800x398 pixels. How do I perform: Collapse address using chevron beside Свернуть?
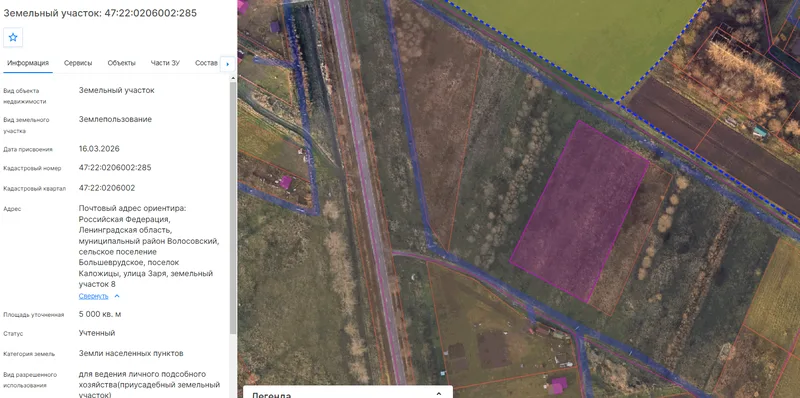(x=117, y=296)
